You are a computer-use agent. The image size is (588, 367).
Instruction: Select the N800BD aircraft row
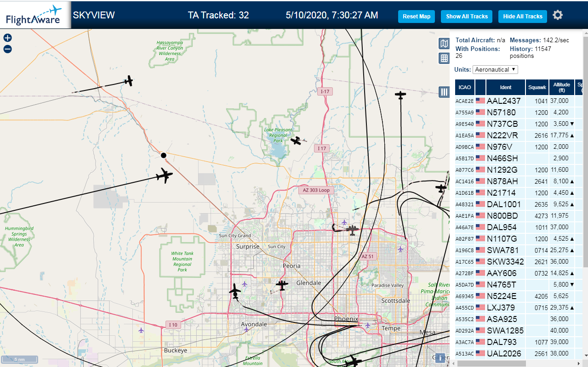click(519, 216)
